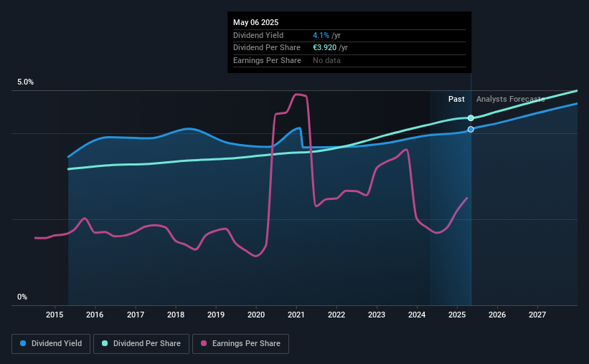This screenshot has width=589, height=364.
Task: Toggle the Dividend Yield legend button
Action: 51,344
